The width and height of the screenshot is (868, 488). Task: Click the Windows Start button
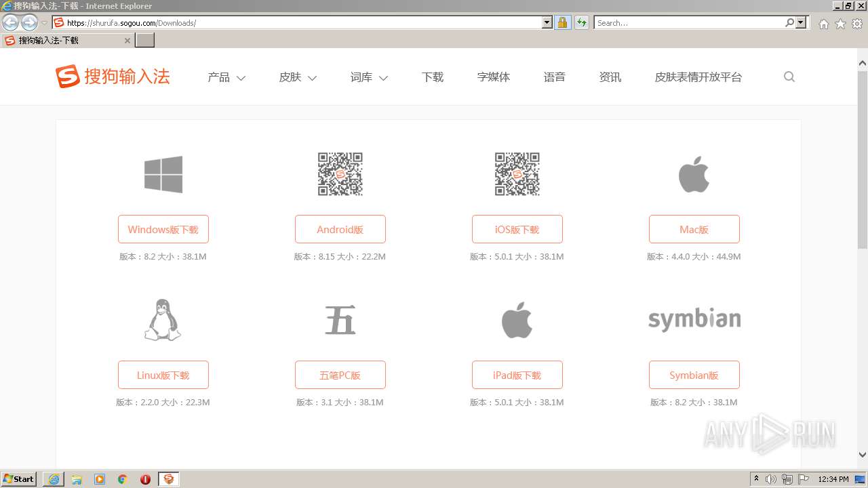click(x=19, y=479)
